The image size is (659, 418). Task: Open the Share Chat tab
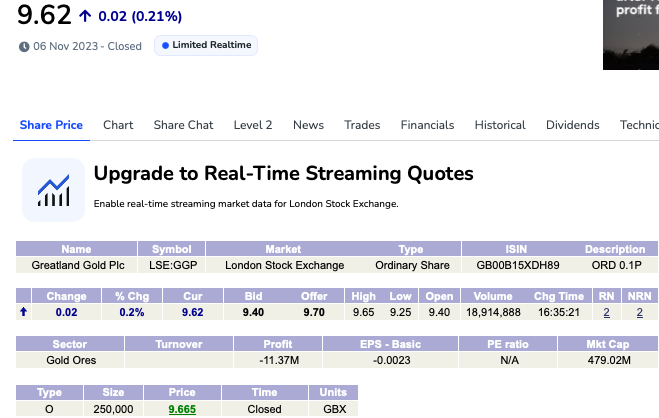(183, 125)
